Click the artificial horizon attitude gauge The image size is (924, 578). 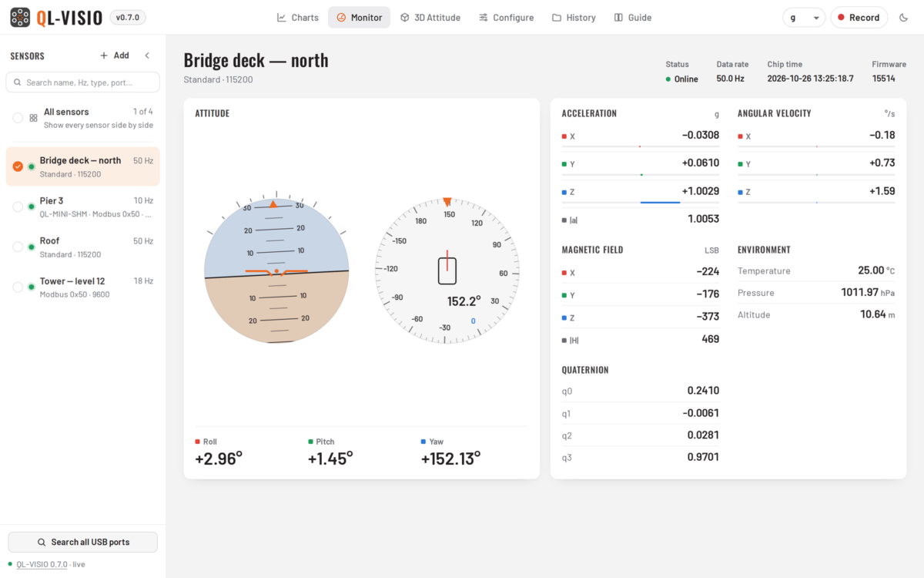click(276, 271)
